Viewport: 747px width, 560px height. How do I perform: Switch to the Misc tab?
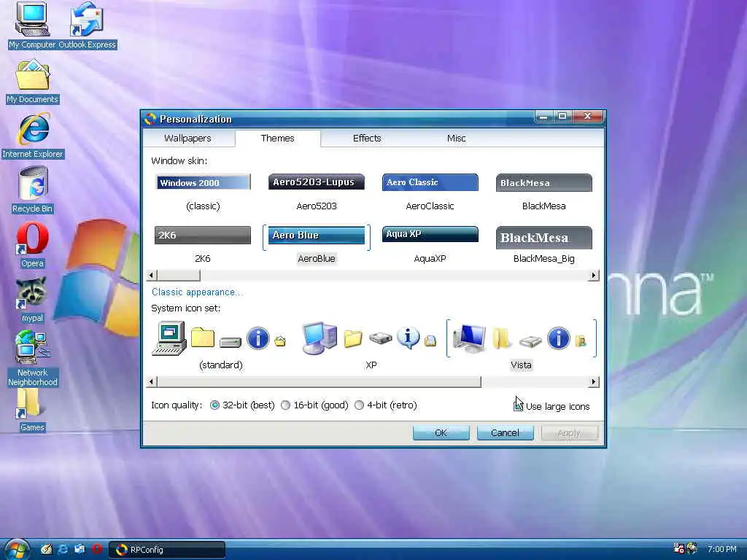456,138
